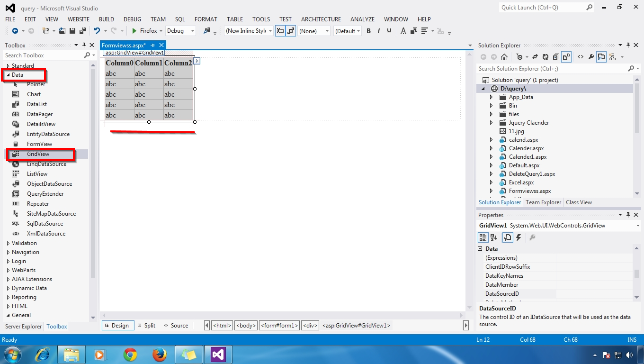Toggle Preview Selected Items in Solution Explorer
Image resolution: width=644 pixels, height=364 pixels.
point(601,57)
